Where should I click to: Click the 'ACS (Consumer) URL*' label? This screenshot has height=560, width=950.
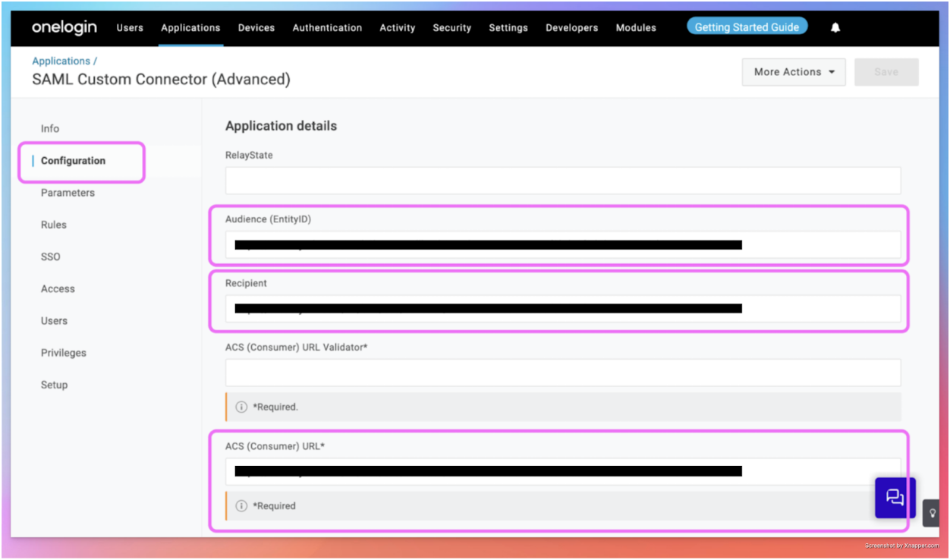(275, 446)
